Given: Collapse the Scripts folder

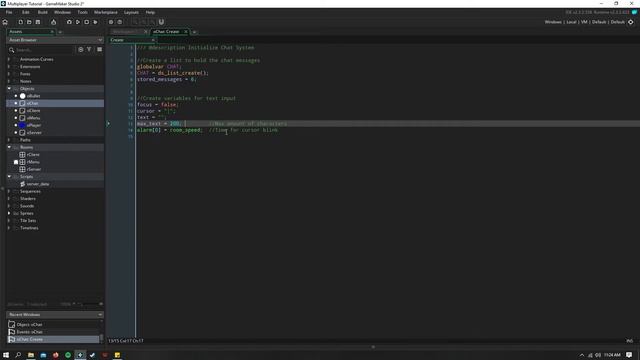Looking at the screenshot, I should 9,177.
